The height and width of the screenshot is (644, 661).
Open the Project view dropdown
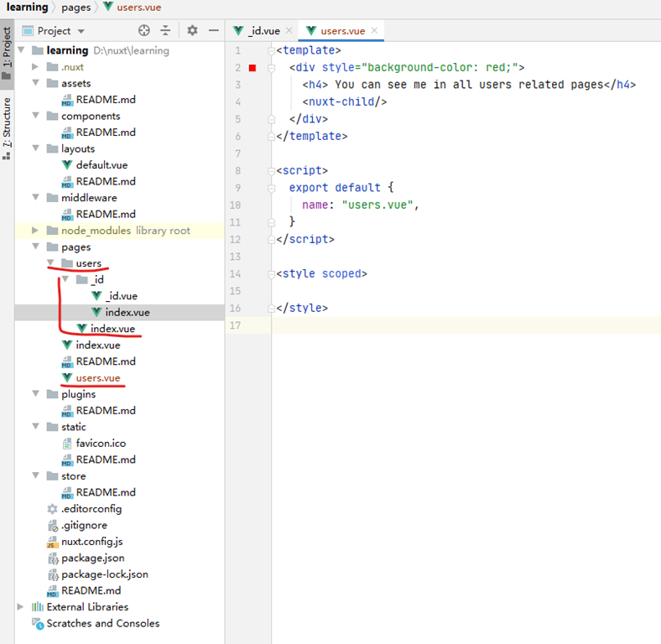pyautogui.click(x=81, y=31)
